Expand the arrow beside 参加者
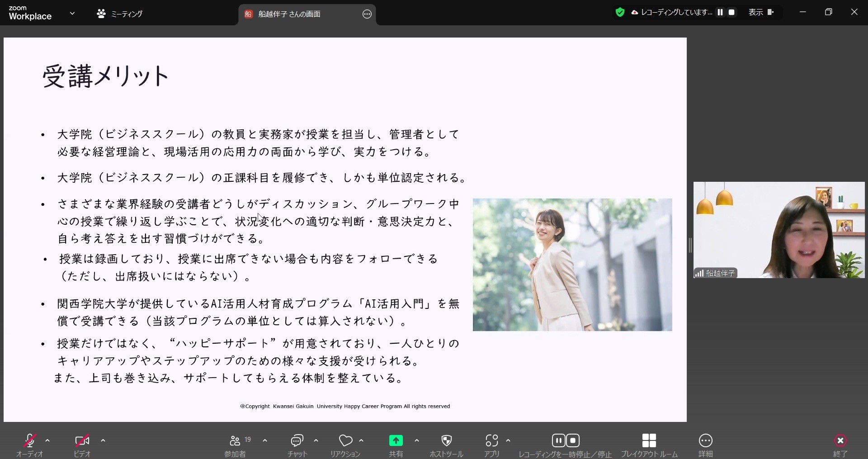Screen dimensions: 868x459 tap(265, 440)
